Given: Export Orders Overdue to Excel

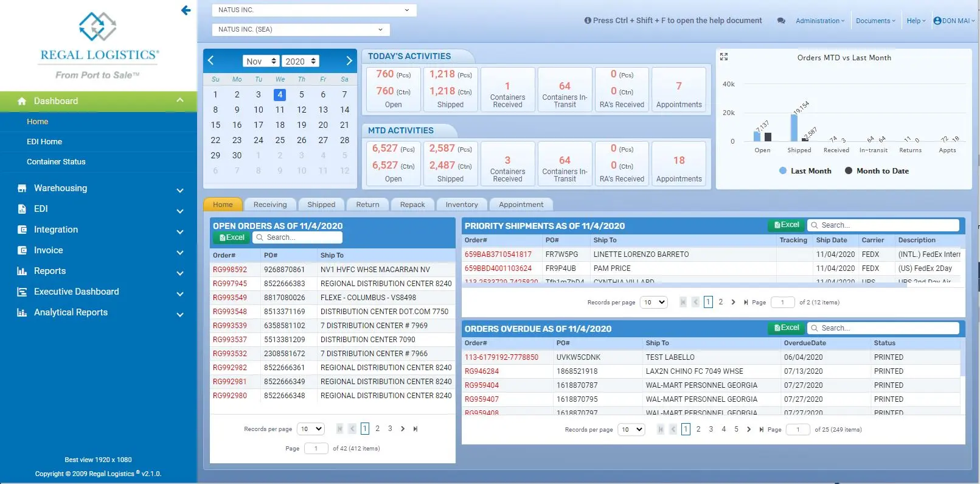Looking at the screenshot, I should [x=786, y=328].
